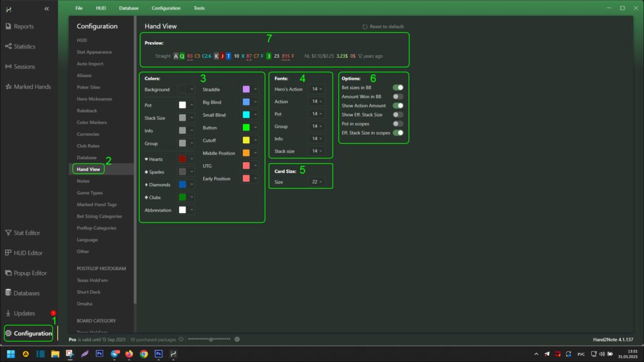The image size is (644, 362).
Task: Open the HUD Editor
Action: pos(28,253)
